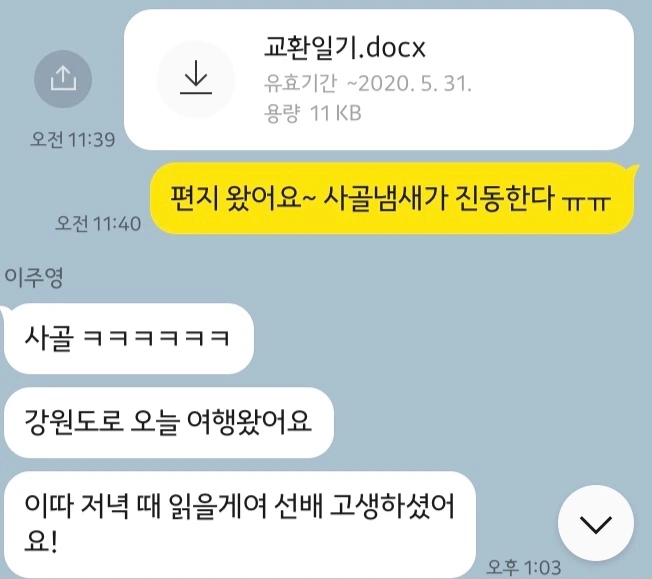Tap the ㅠㅠ at end of yellow bubble
Viewport: 652px width, 579px height.
(x=586, y=203)
